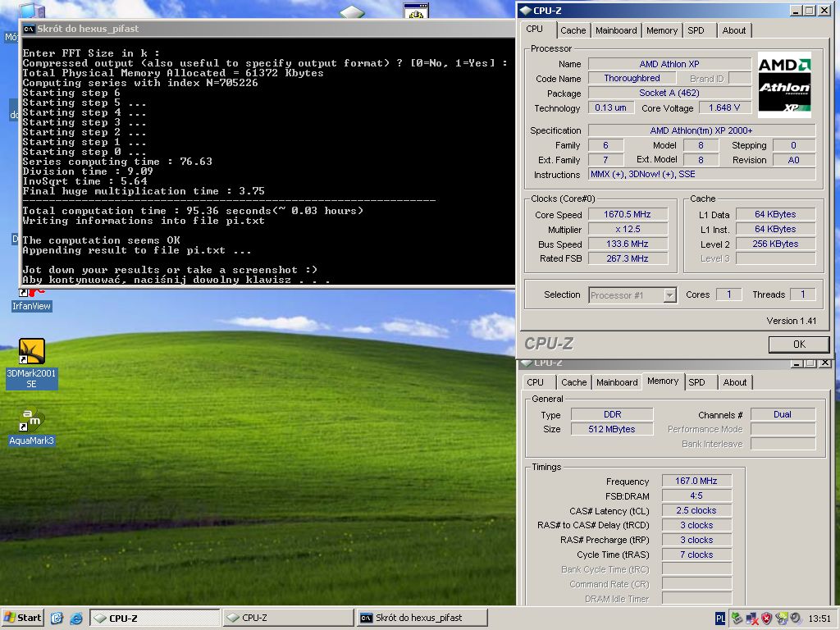Click the PL language indicator
This screenshot has height=630, width=840.
pos(720,619)
